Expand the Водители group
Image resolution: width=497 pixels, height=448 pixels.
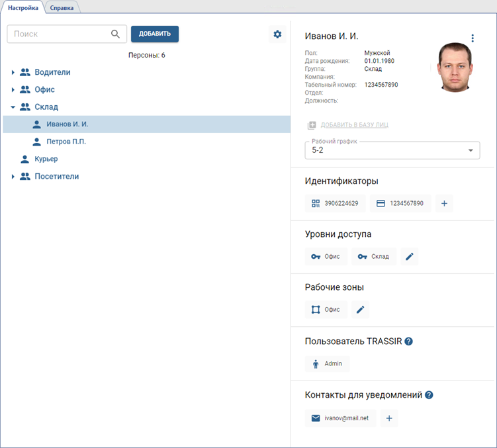click(x=13, y=72)
